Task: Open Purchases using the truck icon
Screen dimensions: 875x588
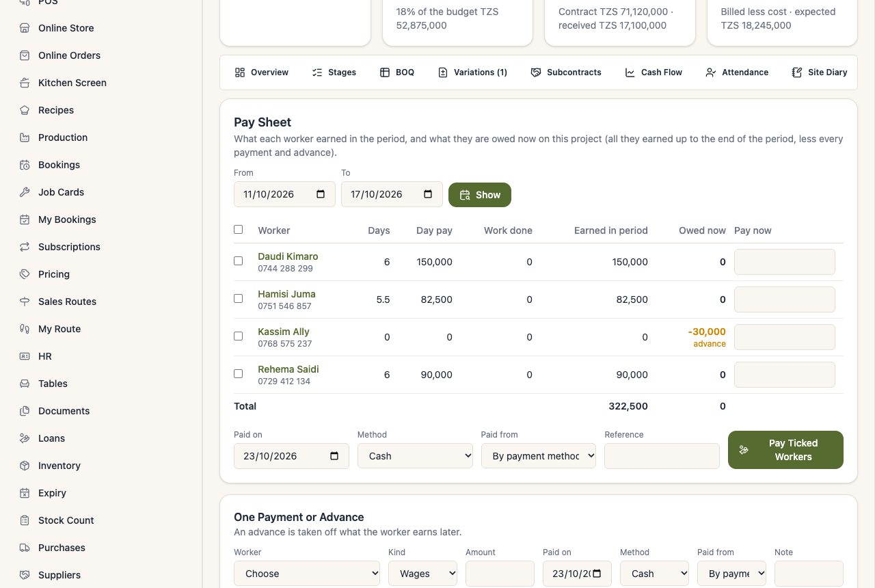Action: pos(25,548)
